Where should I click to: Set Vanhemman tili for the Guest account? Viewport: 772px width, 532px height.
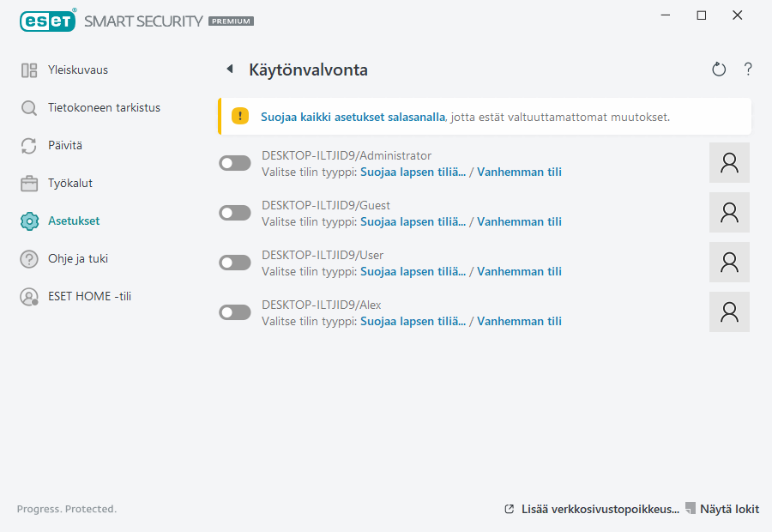pos(519,221)
